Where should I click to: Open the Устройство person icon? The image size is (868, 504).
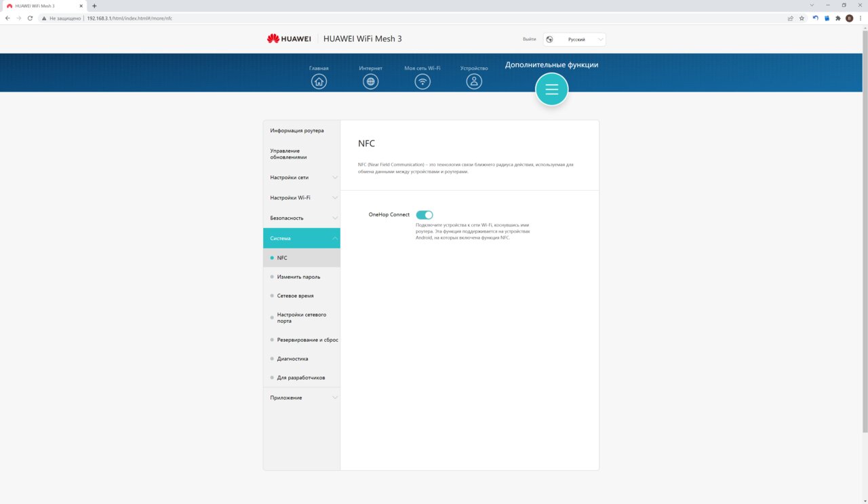point(474,81)
